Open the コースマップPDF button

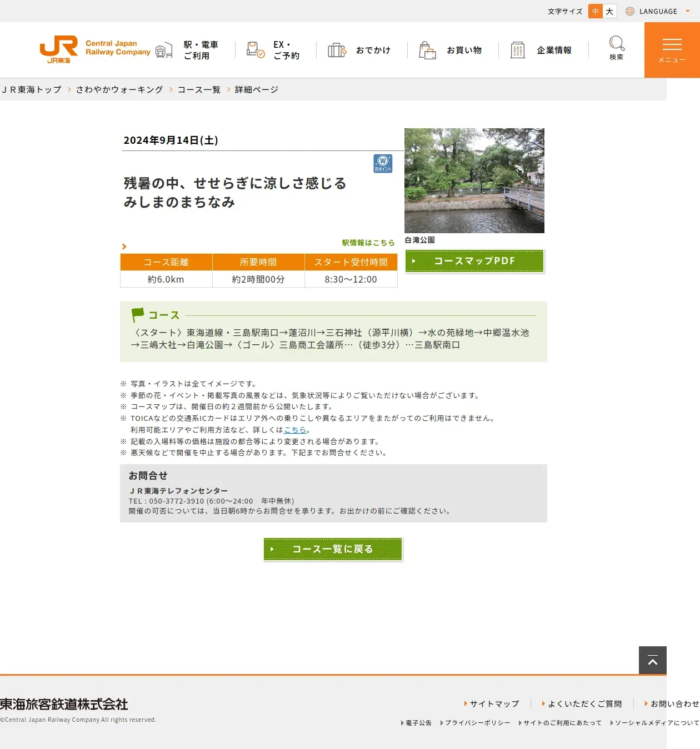(474, 261)
